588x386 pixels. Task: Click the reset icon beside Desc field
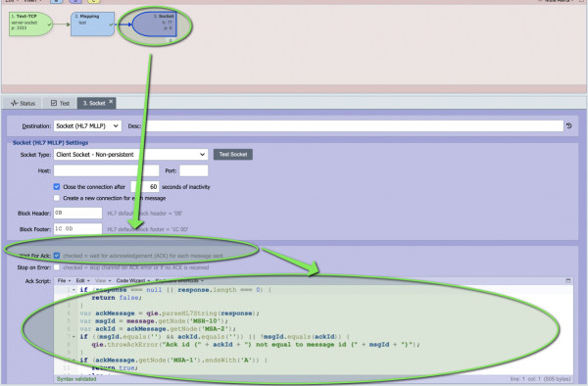click(568, 126)
